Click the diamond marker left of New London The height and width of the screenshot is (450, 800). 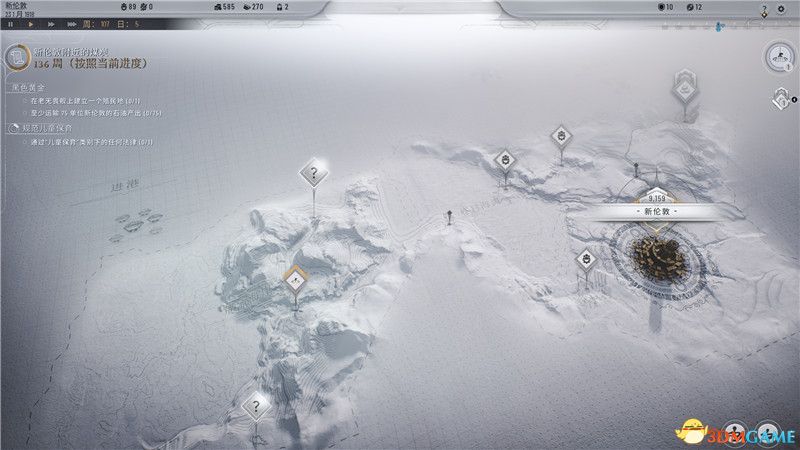click(586, 259)
